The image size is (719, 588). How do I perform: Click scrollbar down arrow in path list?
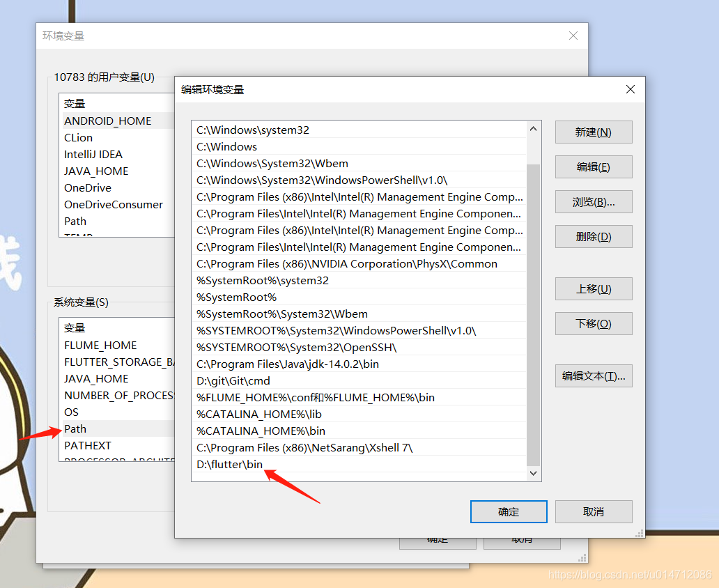coord(533,473)
